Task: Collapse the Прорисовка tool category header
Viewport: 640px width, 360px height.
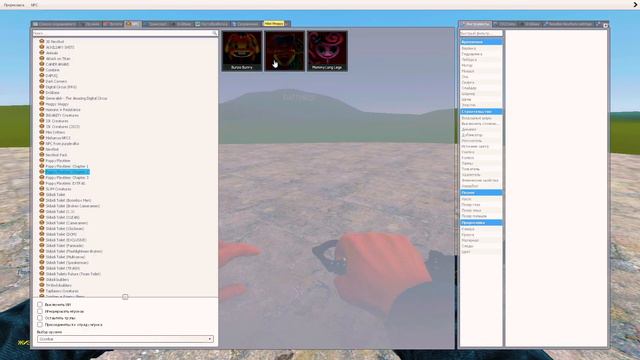Action: click(481, 222)
